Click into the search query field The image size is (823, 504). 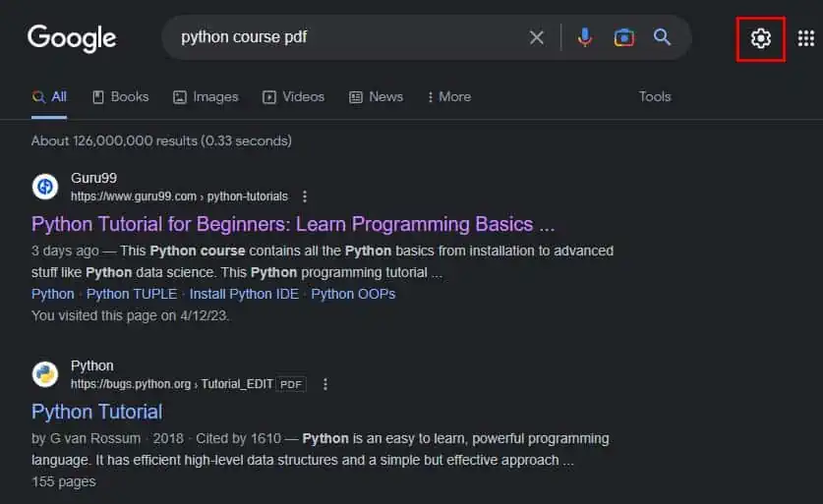[346, 37]
